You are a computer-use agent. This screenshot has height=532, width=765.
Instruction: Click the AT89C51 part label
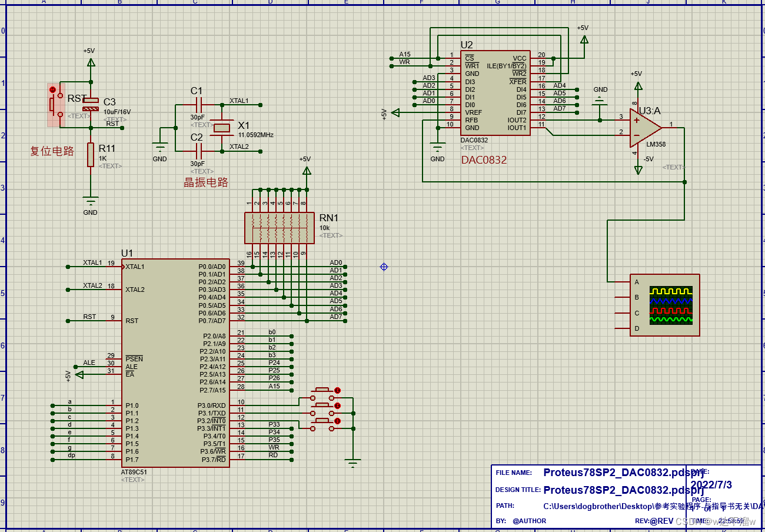[134, 472]
